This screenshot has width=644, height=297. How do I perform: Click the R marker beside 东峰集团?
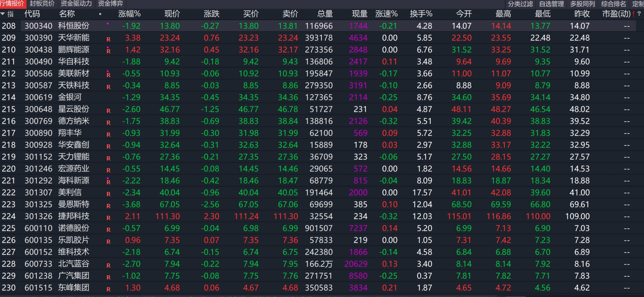(108, 289)
